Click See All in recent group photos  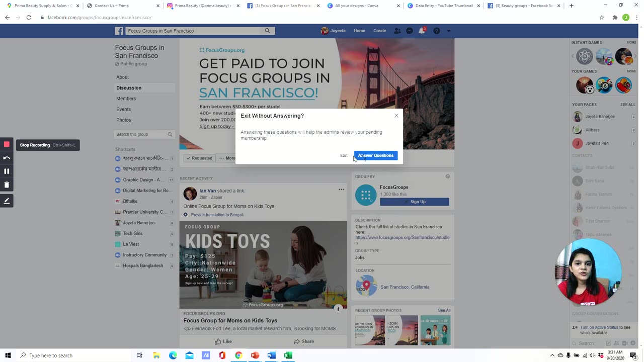pyautogui.click(x=444, y=310)
